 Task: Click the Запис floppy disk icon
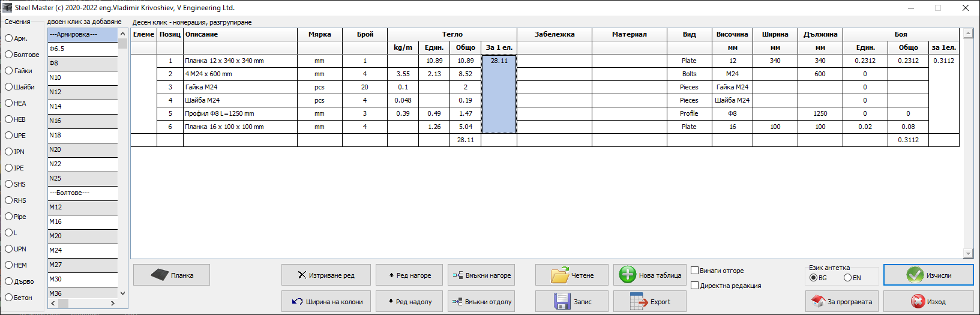pos(562,302)
